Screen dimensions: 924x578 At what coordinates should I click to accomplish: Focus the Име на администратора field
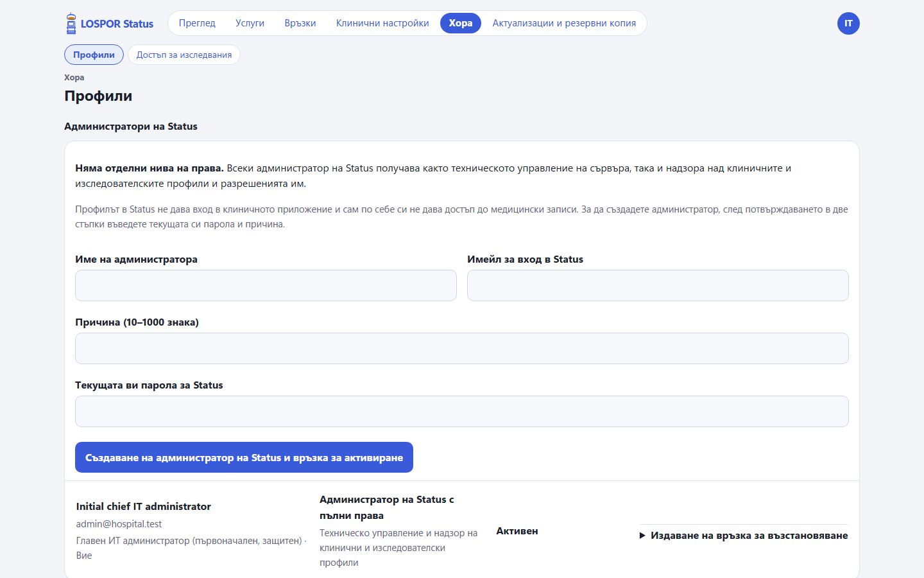(x=266, y=285)
